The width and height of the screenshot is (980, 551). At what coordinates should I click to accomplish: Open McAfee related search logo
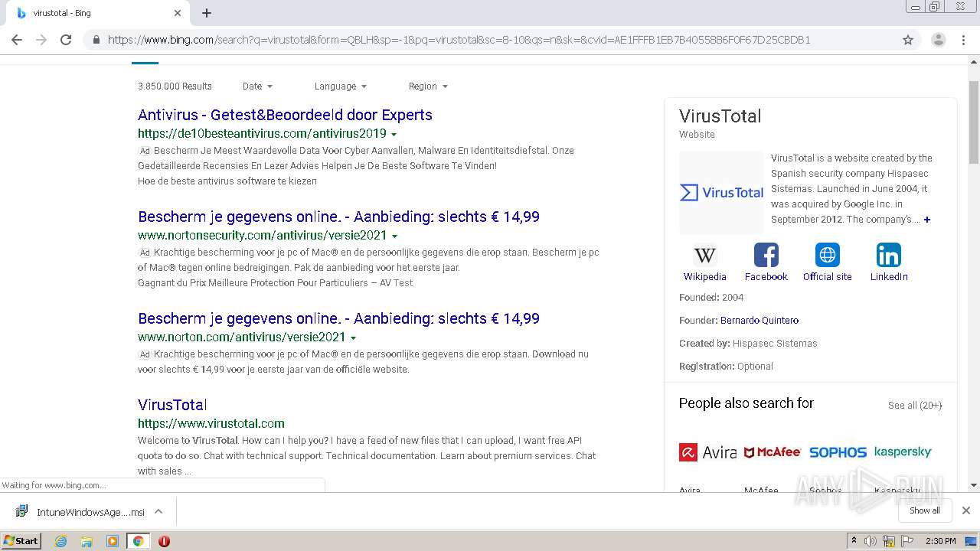point(773,452)
